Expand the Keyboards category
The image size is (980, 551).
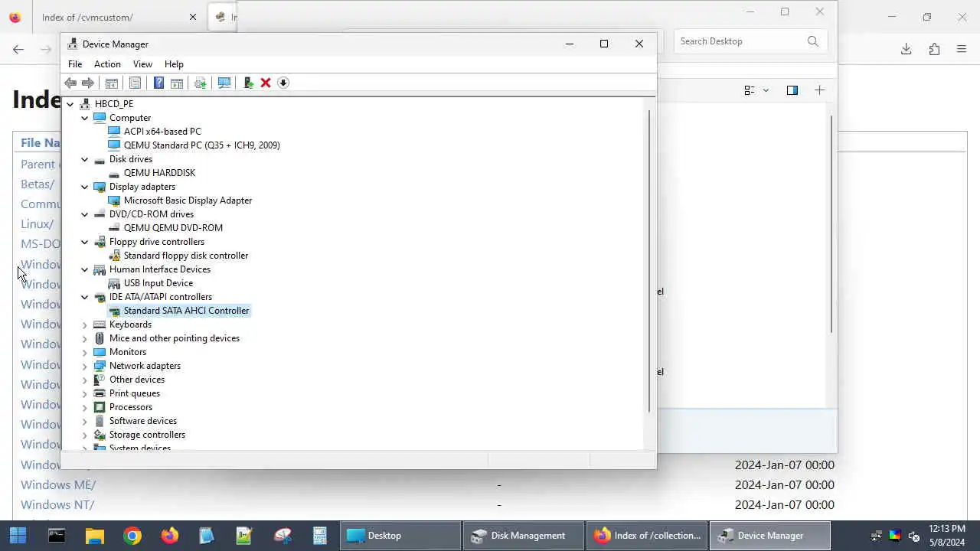85,324
